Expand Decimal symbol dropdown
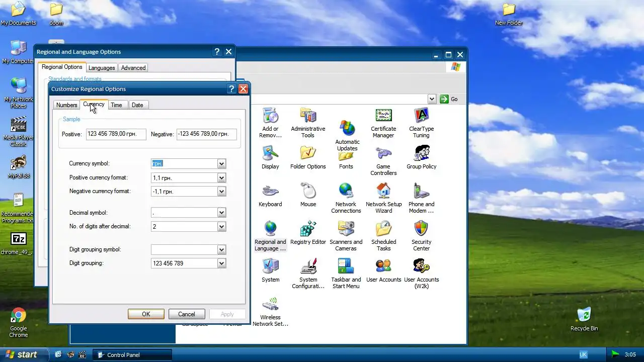The height and width of the screenshot is (362, 644). (221, 213)
